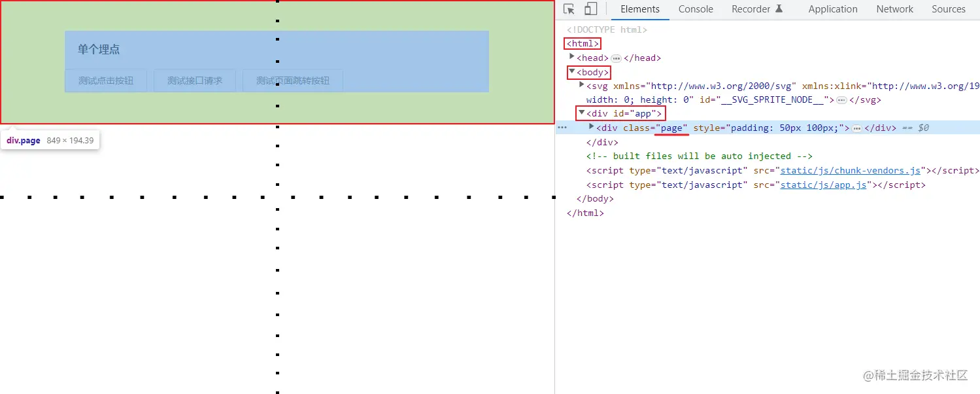This screenshot has width=980, height=394.
Task: Click the page class attribute value
Action: [671, 128]
